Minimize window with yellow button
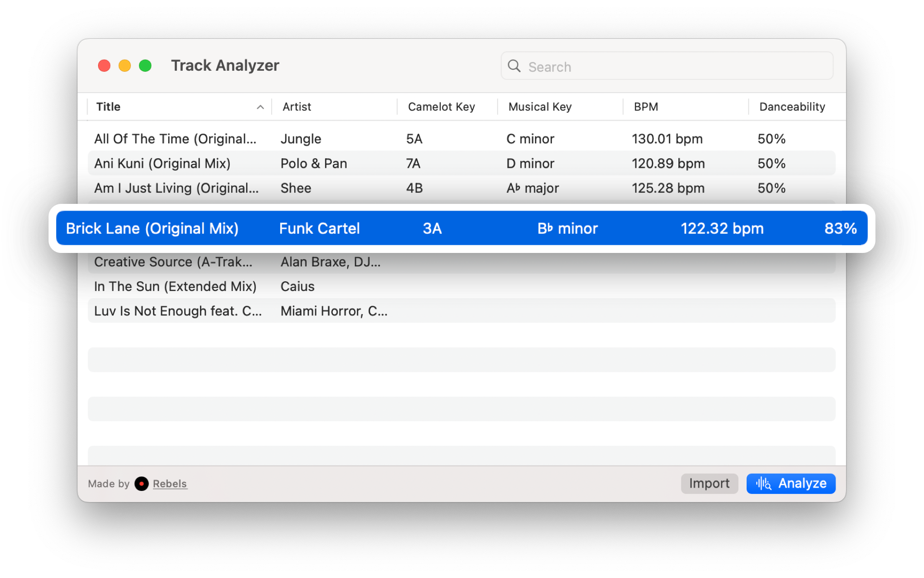This screenshot has height=578, width=924. click(x=125, y=65)
